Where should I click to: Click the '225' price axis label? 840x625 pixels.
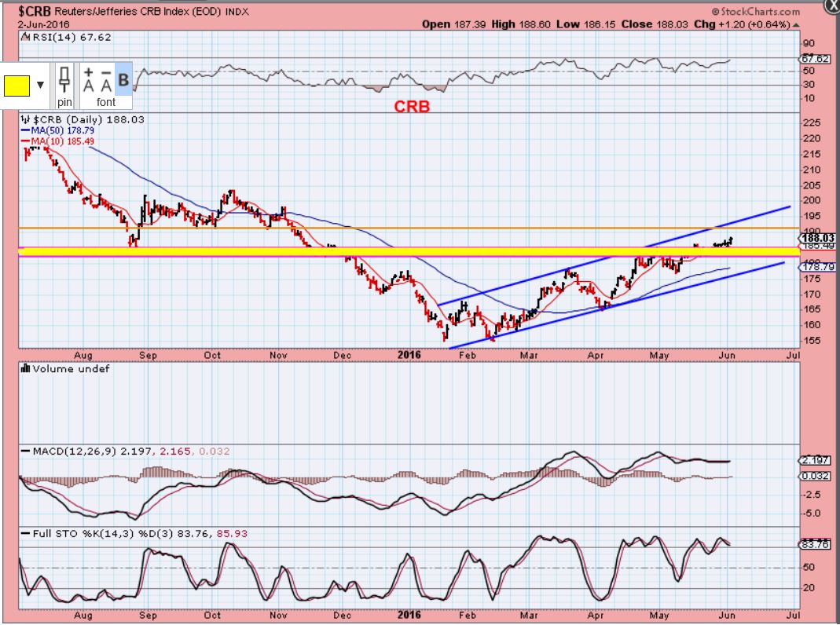pyautogui.click(x=812, y=122)
